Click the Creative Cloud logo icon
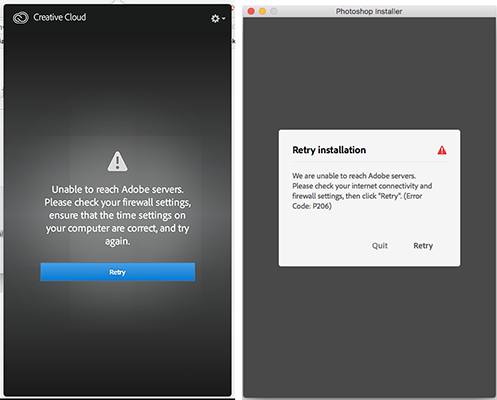 pos(21,18)
